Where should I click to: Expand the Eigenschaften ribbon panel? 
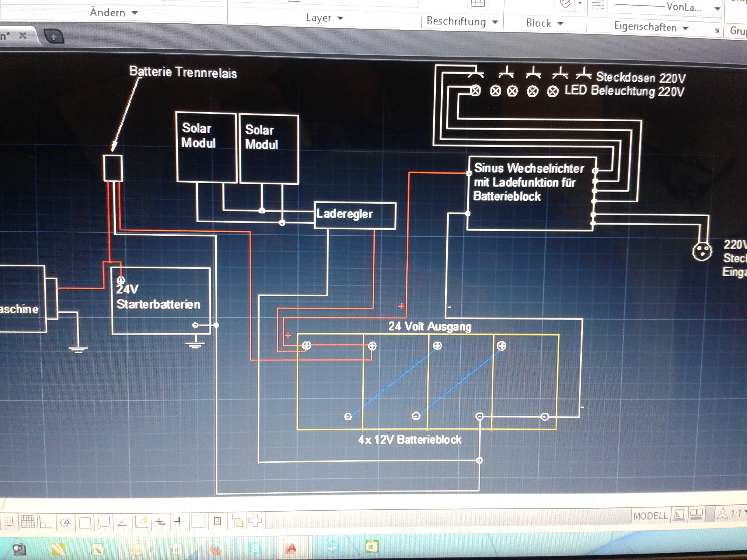click(685, 28)
